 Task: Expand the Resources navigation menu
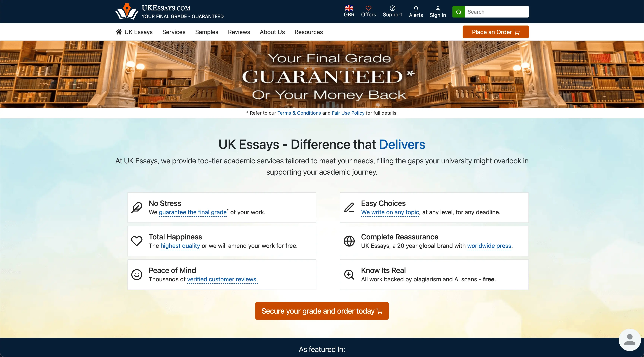click(x=309, y=32)
